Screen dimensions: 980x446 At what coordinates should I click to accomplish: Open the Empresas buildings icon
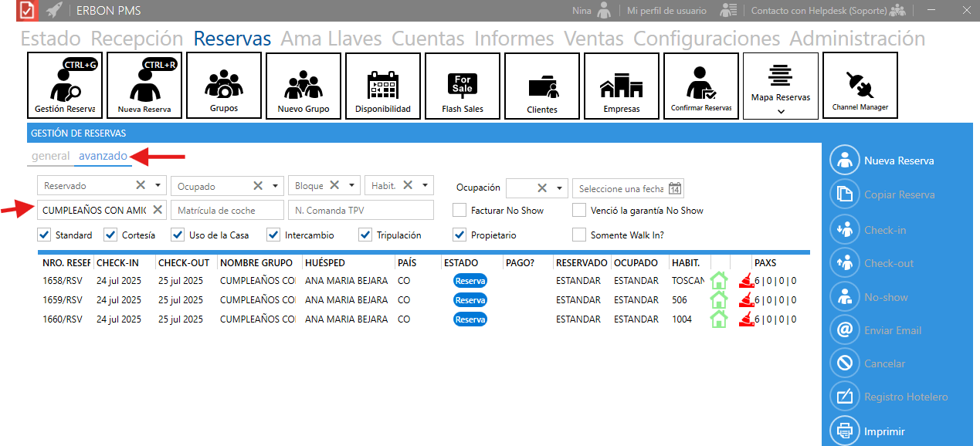pos(622,86)
